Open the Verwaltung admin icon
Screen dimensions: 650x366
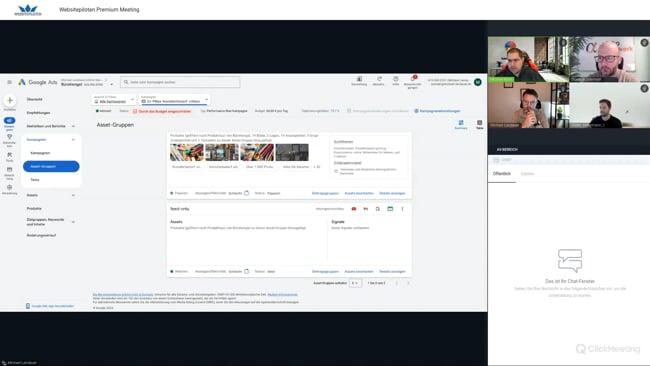(9, 187)
